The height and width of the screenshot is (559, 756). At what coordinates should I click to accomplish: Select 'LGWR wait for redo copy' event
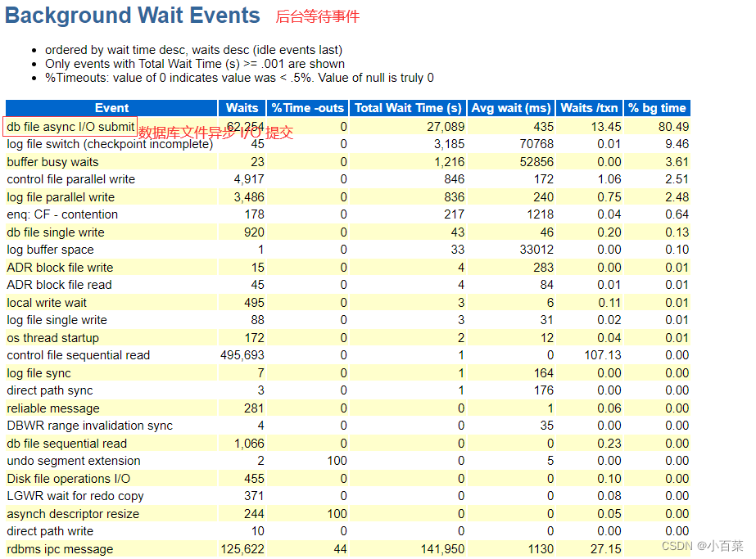75,496
